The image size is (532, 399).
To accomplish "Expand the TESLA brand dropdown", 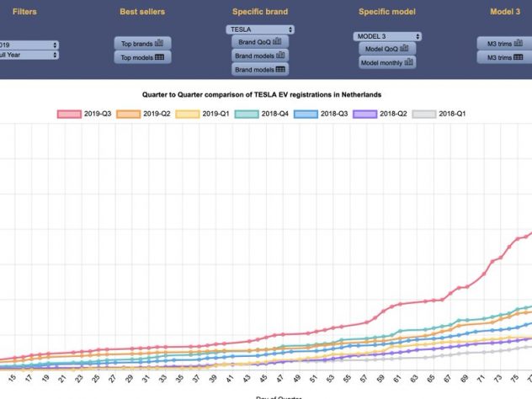I will tap(260, 29).
